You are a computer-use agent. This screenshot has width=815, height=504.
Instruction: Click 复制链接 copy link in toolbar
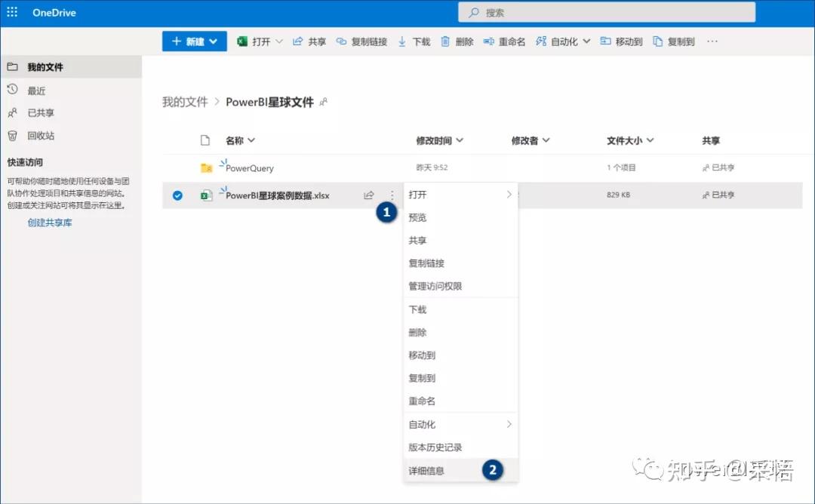click(x=361, y=41)
